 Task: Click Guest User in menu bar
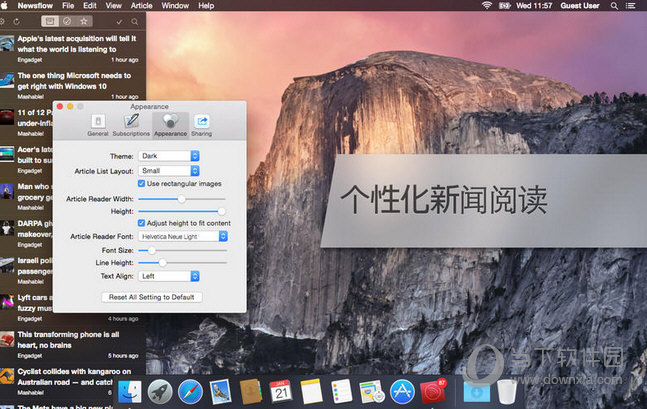[x=580, y=6]
